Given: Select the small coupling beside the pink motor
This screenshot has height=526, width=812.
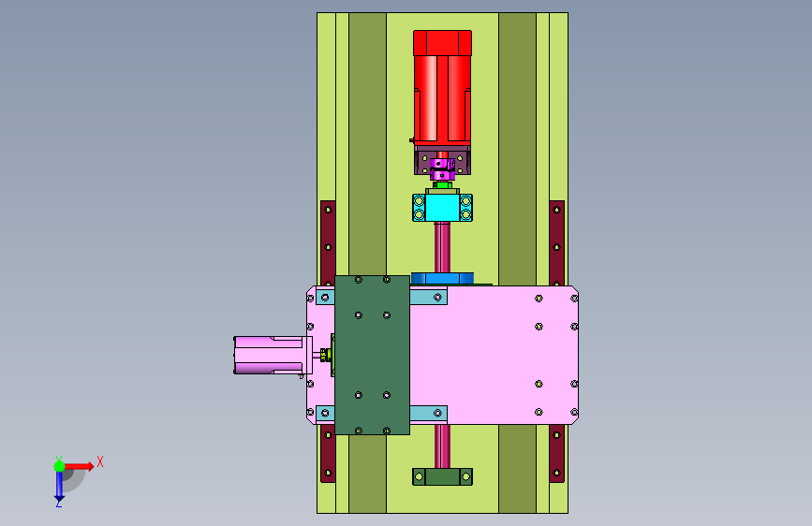Looking at the screenshot, I should [x=325, y=355].
